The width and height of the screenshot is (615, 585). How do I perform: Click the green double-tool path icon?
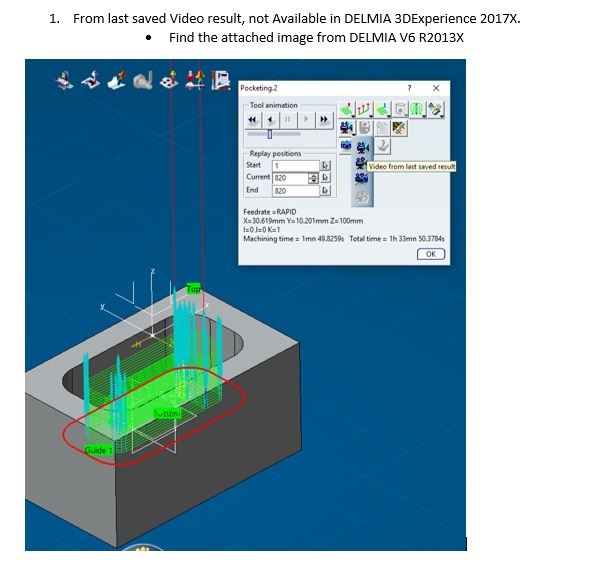[418, 109]
